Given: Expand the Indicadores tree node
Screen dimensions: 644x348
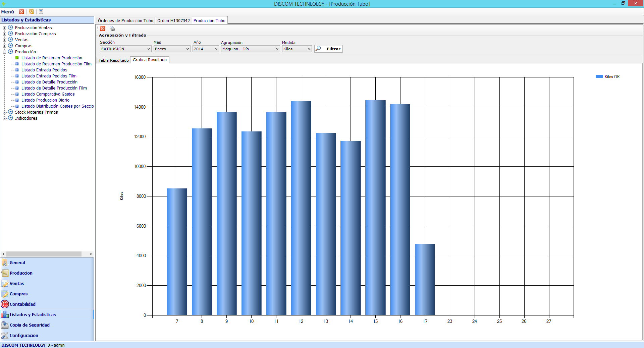Looking at the screenshot, I should point(4,118).
